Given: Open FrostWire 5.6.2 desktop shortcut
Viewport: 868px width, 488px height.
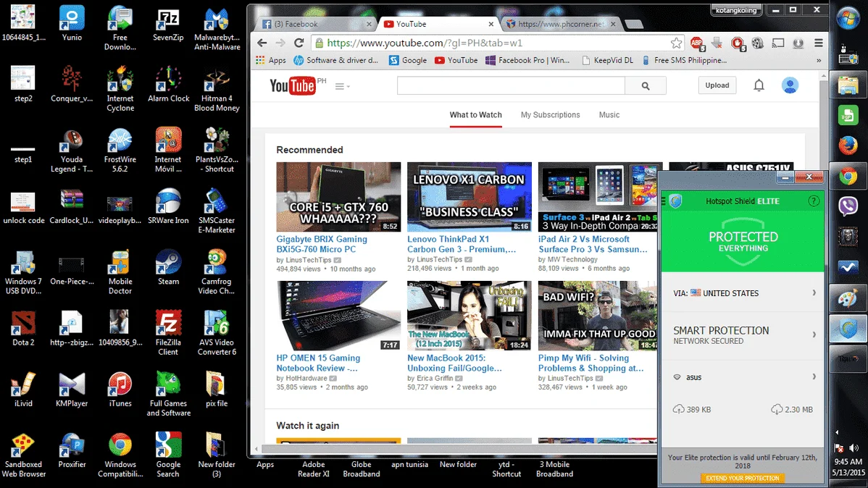Looking at the screenshot, I should click(x=120, y=149).
